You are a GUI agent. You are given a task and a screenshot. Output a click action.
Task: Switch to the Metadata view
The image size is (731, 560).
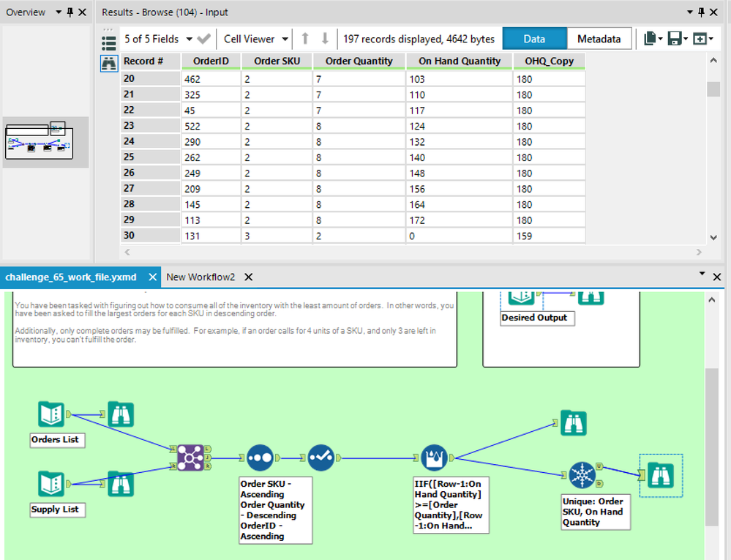[599, 39]
